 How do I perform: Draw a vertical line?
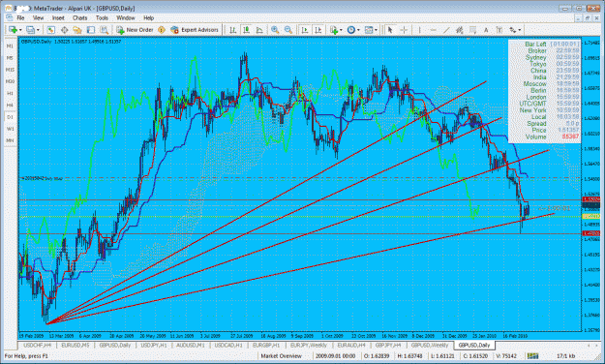419,30
